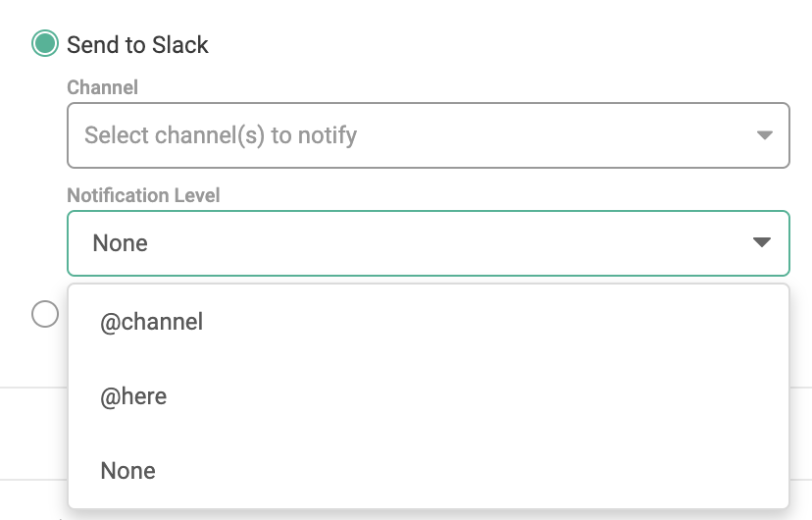This screenshot has height=520, width=812.
Task: Select the unlabeled radio button below Slack option
Action: pos(45,314)
